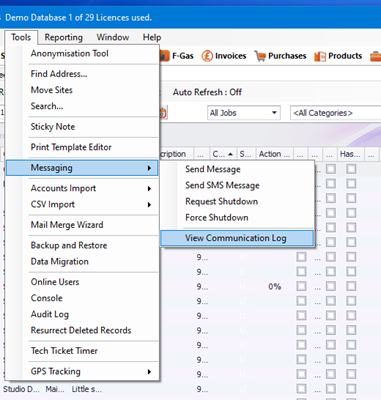
Task: Expand the GPS Tracking submenu arrow
Action: (x=149, y=371)
